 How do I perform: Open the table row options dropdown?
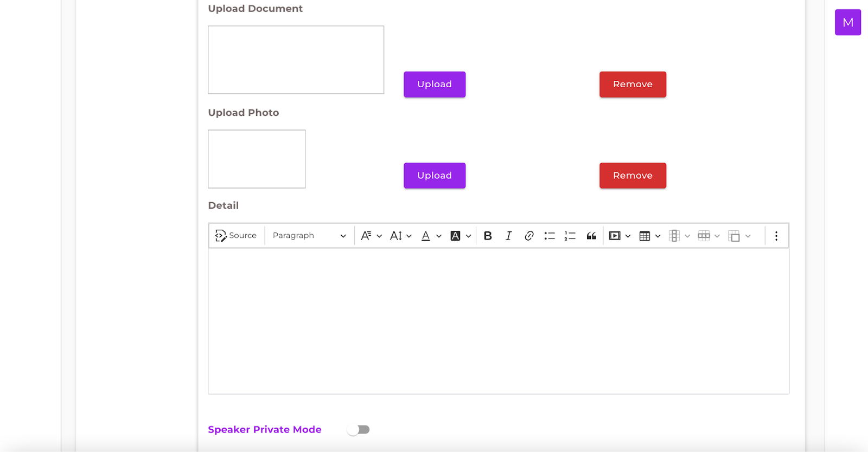[x=709, y=236]
